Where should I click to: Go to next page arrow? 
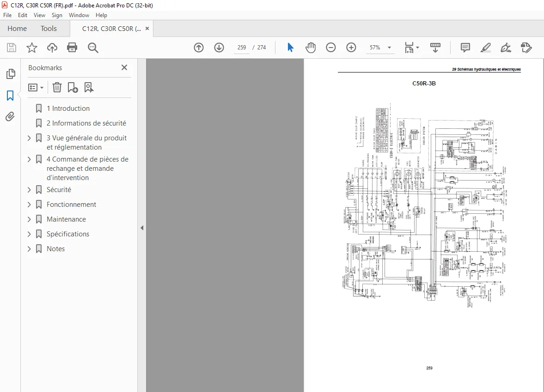click(219, 48)
